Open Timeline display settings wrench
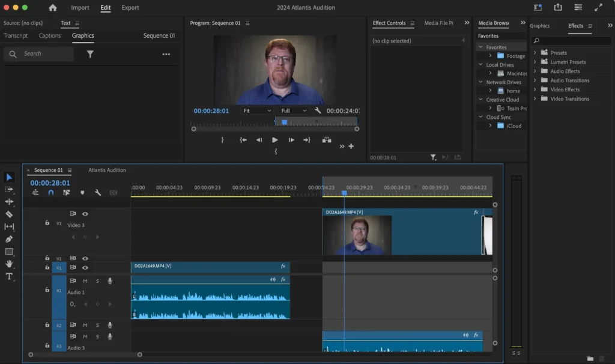Viewport: 615px width, 364px height. pos(97,193)
